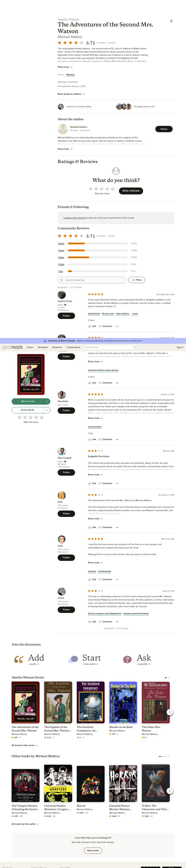Open Browse menu in navigation bar

pyautogui.click(x=57, y=347)
